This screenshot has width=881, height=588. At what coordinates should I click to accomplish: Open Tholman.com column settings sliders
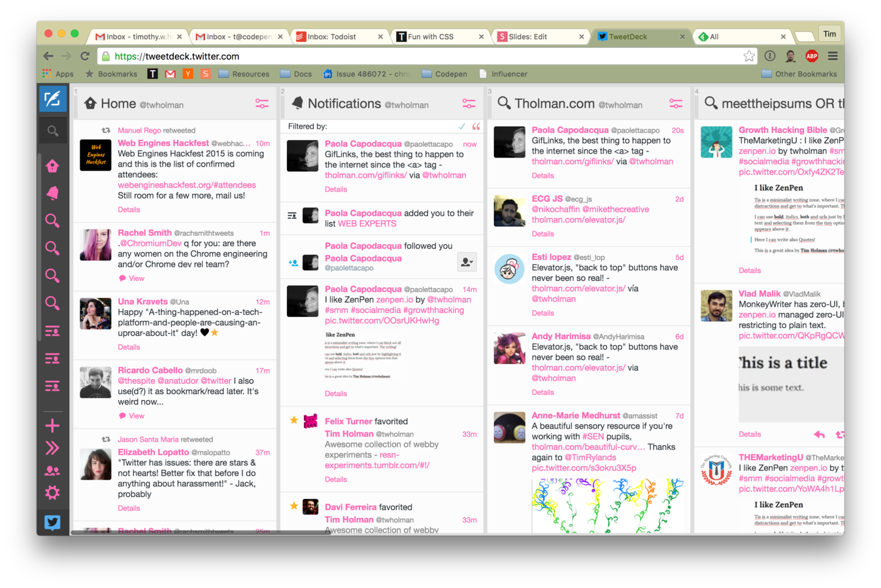(x=676, y=104)
